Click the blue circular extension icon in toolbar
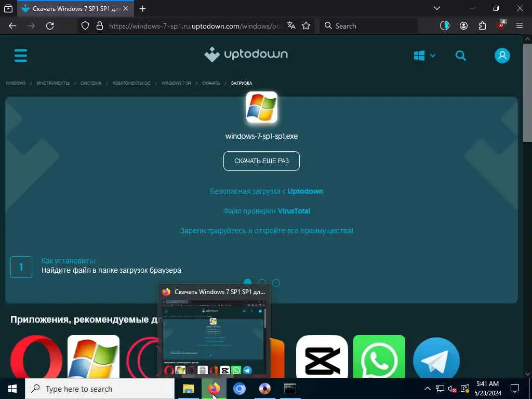Viewport: 532px width, 399px height. [445, 26]
